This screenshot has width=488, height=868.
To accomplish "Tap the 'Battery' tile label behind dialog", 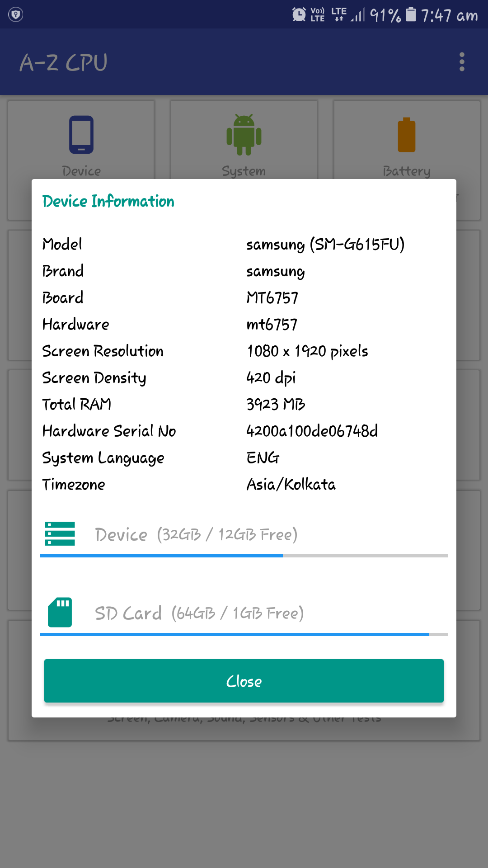I will point(407,171).
